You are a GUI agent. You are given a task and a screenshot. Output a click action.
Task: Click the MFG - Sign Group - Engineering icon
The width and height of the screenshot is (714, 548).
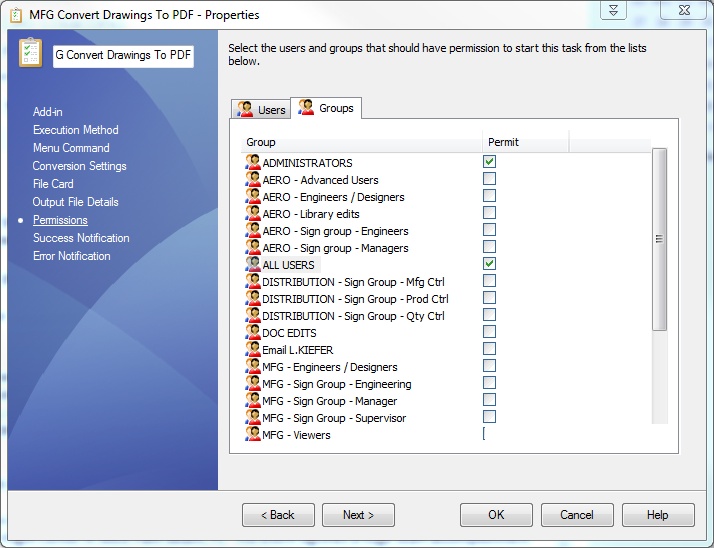point(253,384)
